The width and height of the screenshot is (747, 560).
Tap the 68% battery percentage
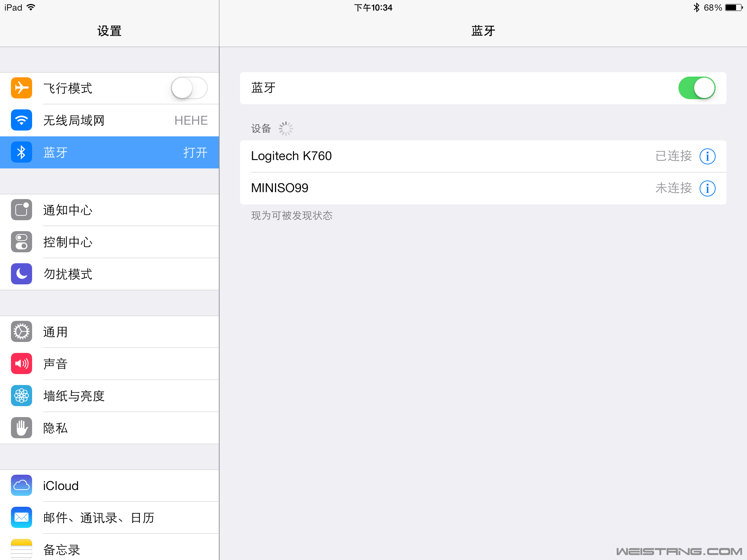tap(713, 7)
